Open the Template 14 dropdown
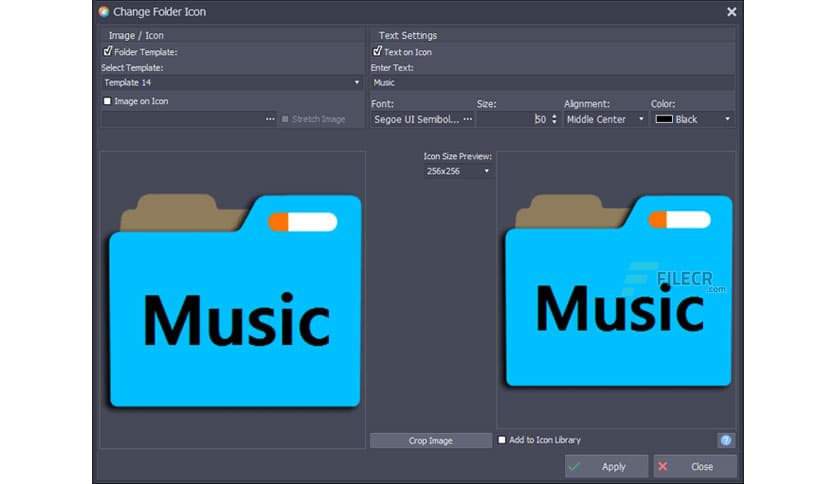This screenshot has width=836, height=484. click(x=231, y=83)
